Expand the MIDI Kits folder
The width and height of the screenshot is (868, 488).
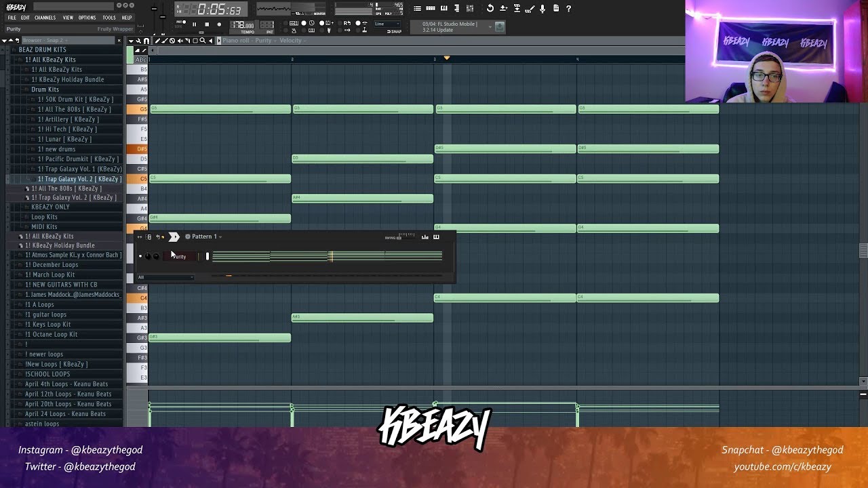point(44,227)
